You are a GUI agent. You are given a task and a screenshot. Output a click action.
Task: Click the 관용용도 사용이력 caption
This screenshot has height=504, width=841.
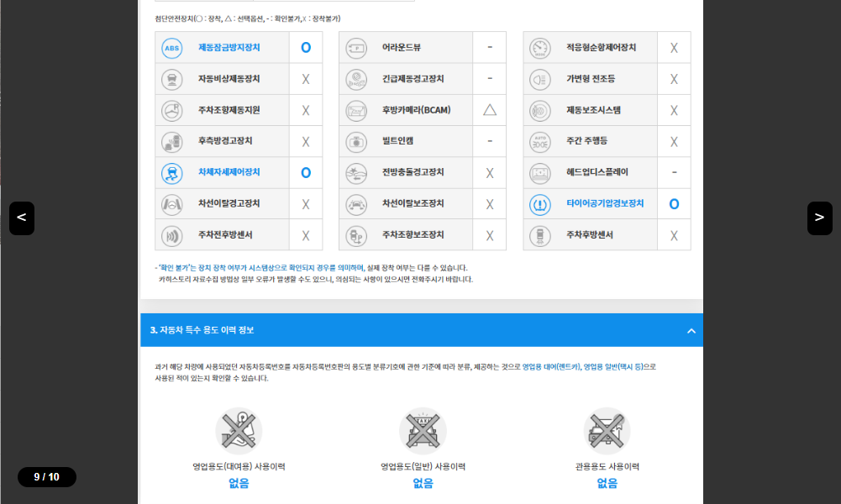point(607,466)
